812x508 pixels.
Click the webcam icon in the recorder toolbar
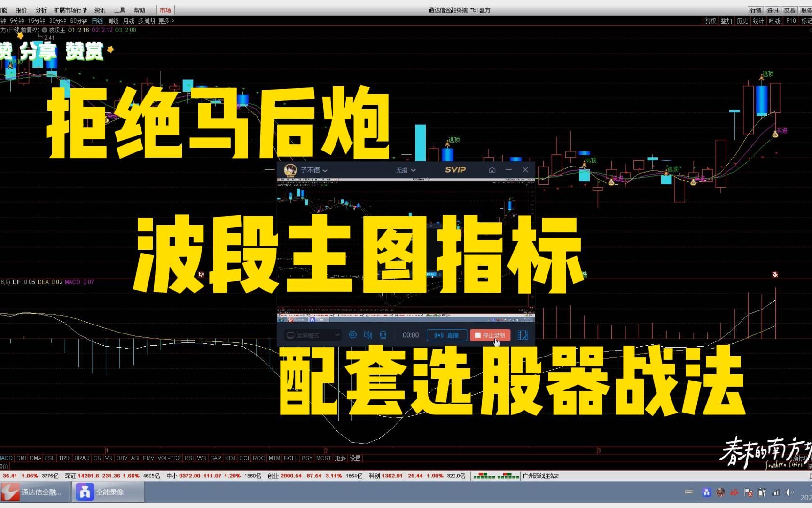pyautogui.click(x=383, y=335)
